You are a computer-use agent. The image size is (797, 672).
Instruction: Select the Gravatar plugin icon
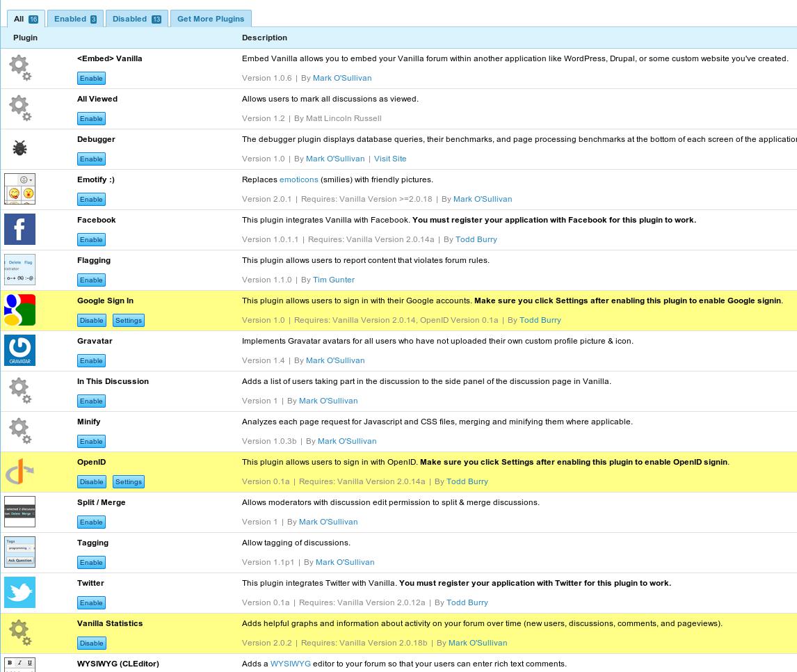click(x=19, y=350)
